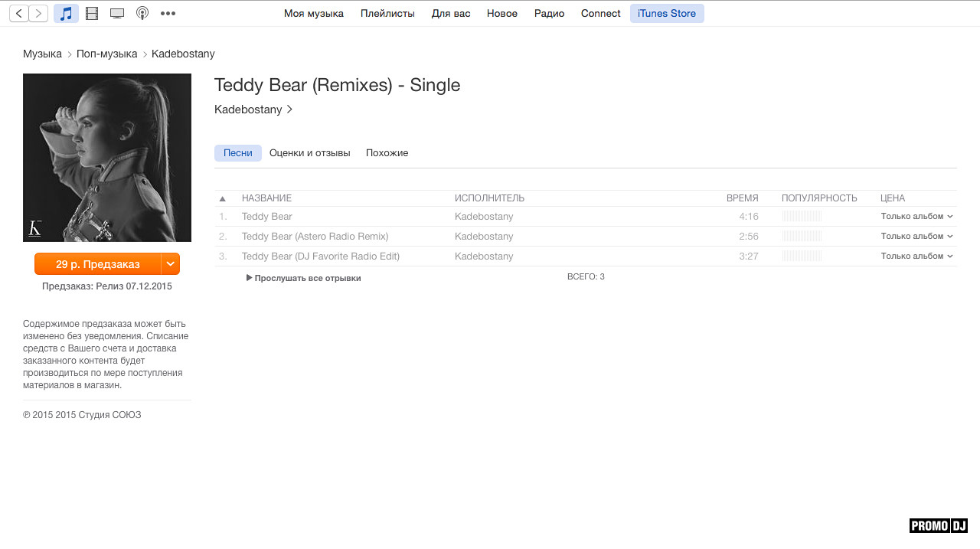The image size is (980, 549).
Task: Sort tracks using the arrow column header
Action: 223,198
